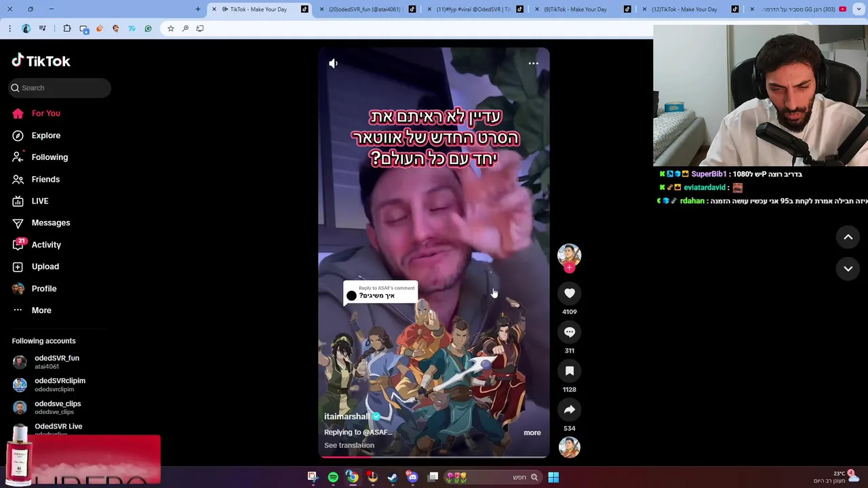Viewport: 868px width, 488px height.
Task: Open Steam from the taskbar
Action: [393, 478]
